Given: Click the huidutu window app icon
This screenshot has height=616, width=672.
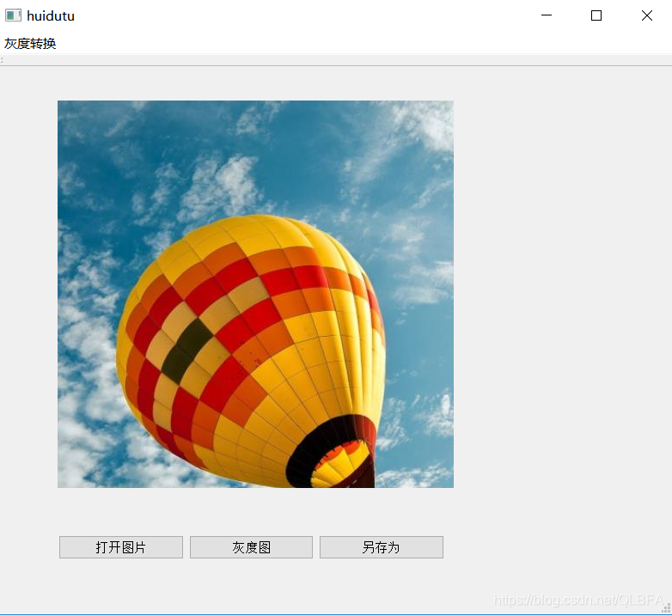Looking at the screenshot, I should pyautogui.click(x=13, y=15).
